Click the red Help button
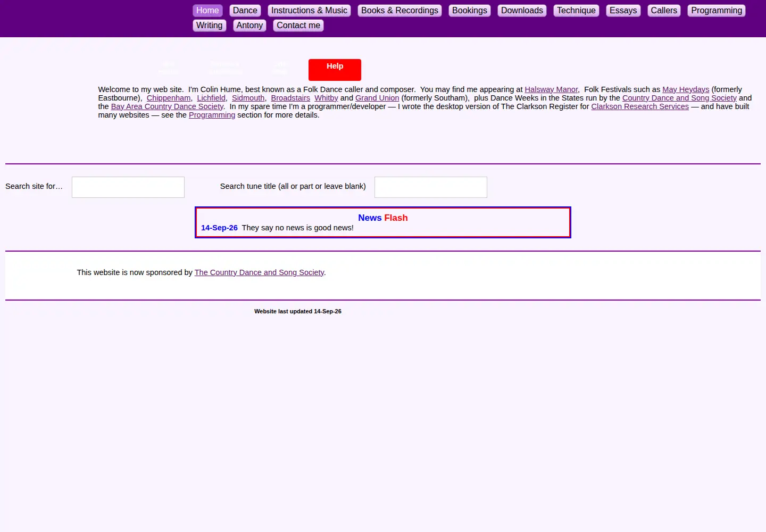 (335, 70)
